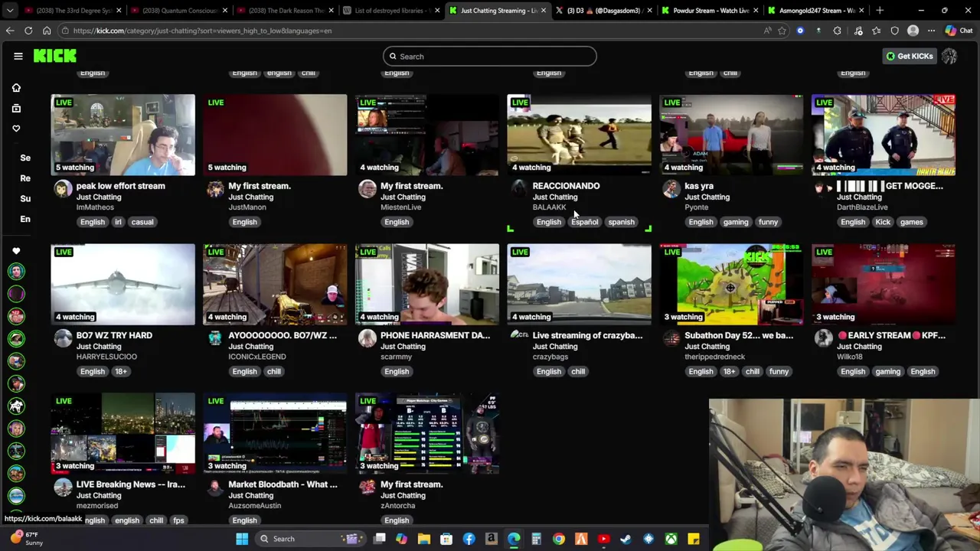Open the Market Bloodbath stream thumbnail
The width and height of the screenshot is (980, 551).
point(275,433)
